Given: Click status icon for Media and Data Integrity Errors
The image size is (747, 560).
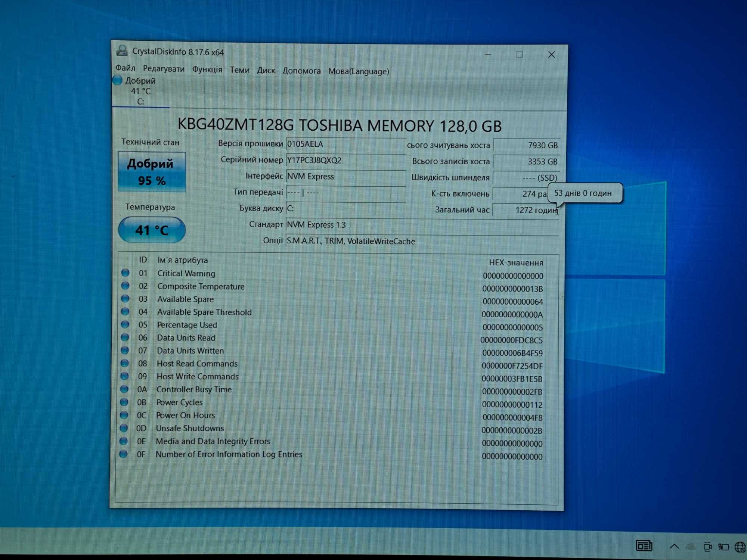Looking at the screenshot, I should pos(124,441).
